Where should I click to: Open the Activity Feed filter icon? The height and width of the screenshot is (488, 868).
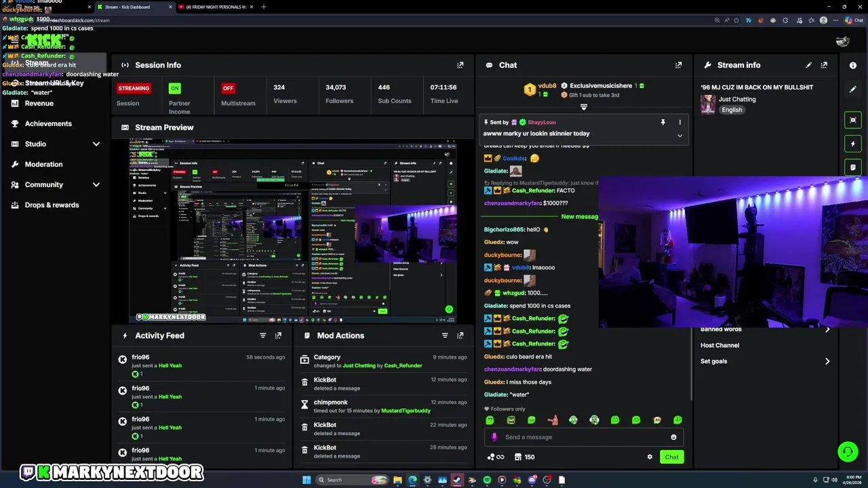263,335
